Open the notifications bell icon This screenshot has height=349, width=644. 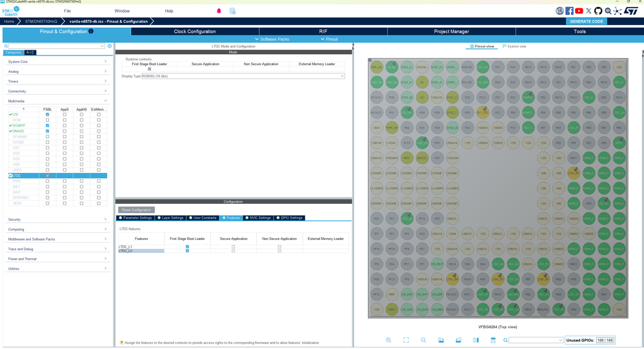(219, 11)
